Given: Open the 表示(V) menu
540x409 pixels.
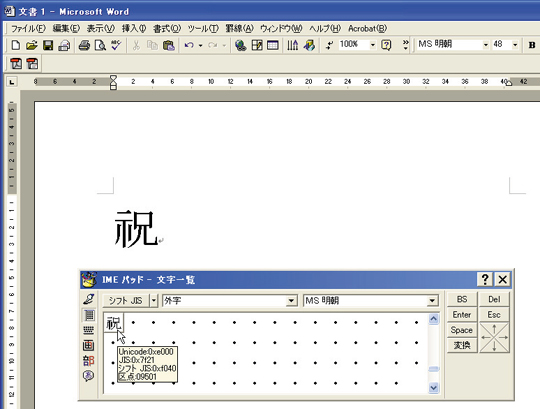Looking at the screenshot, I should coord(101,29).
